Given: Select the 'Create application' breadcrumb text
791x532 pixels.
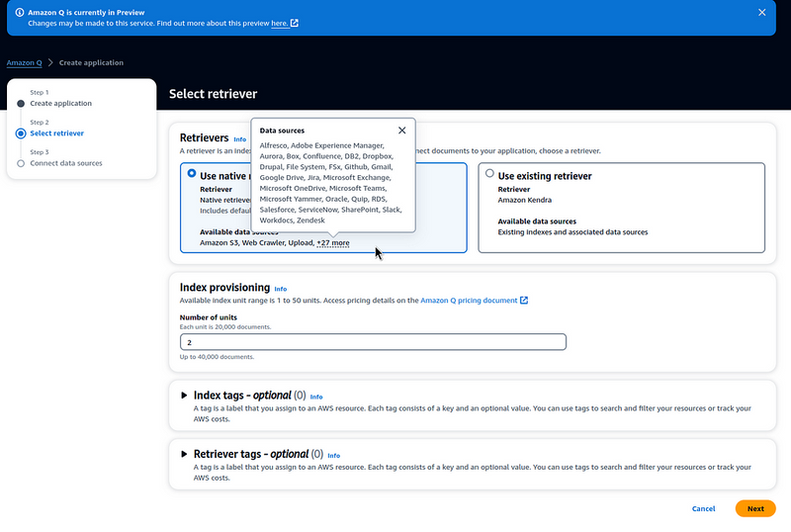Looking at the screenshot, I should [91, 62].
